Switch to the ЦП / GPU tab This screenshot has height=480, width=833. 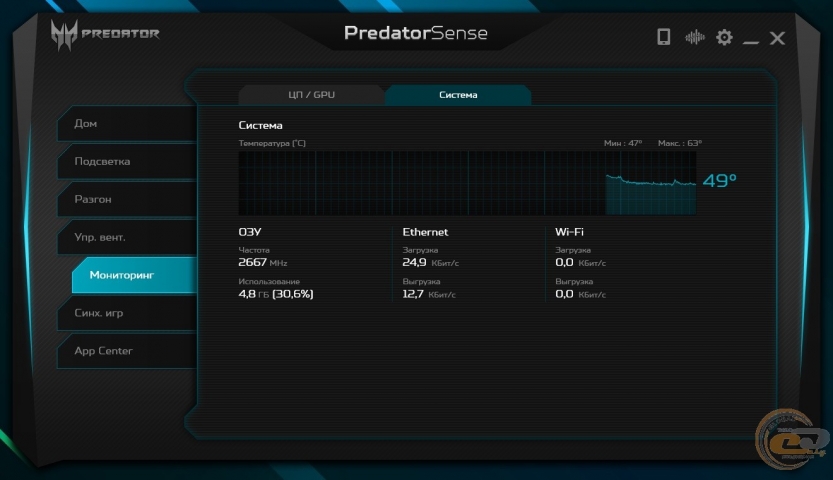point(311,95)
